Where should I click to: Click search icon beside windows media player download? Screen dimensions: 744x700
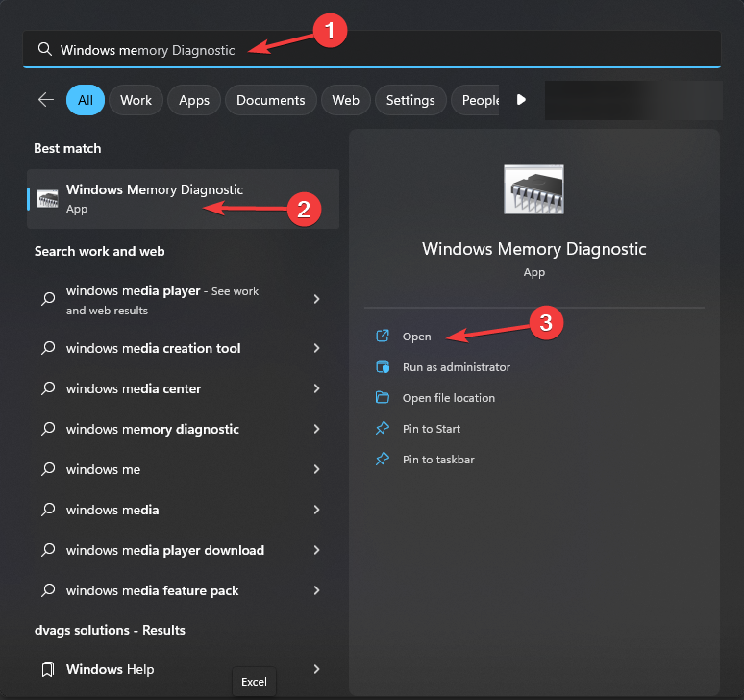coord(48,550)
